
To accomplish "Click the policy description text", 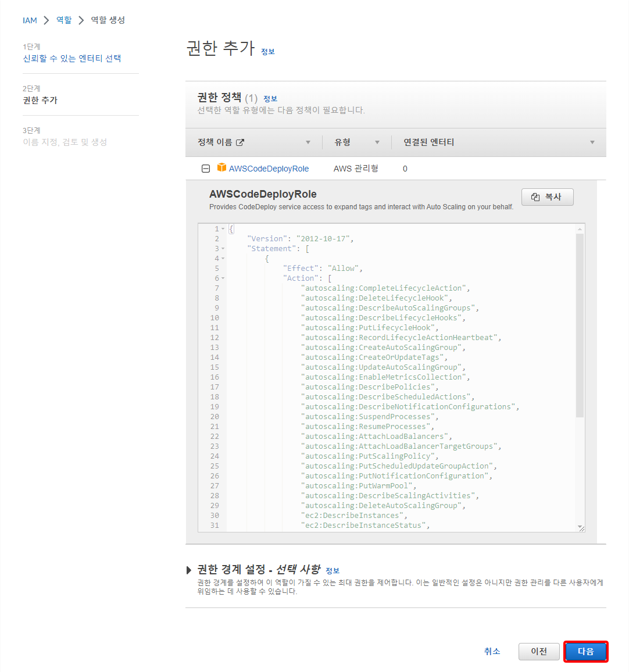I will coord(361,207).
